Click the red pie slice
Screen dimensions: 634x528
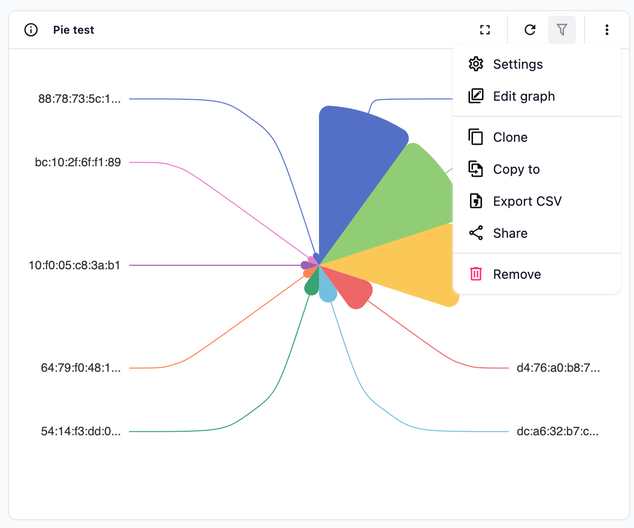[x=350, y=288]
